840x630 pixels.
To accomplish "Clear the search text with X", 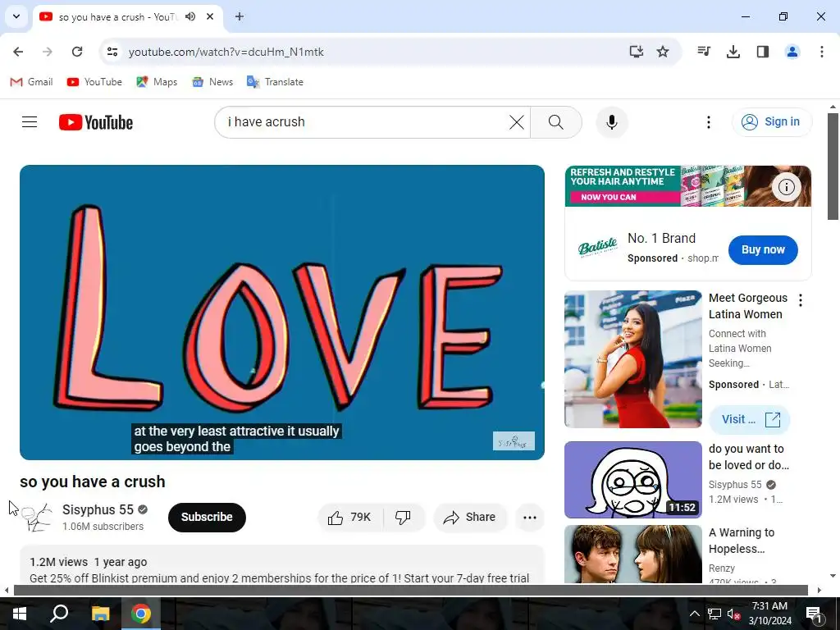I will [x=517, y=122].
